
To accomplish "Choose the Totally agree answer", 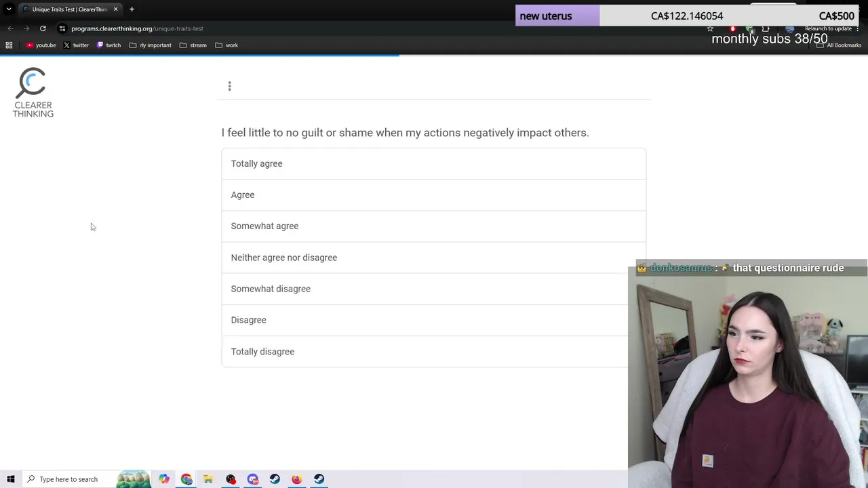I will pyautogui.click(x=433, y=163).
